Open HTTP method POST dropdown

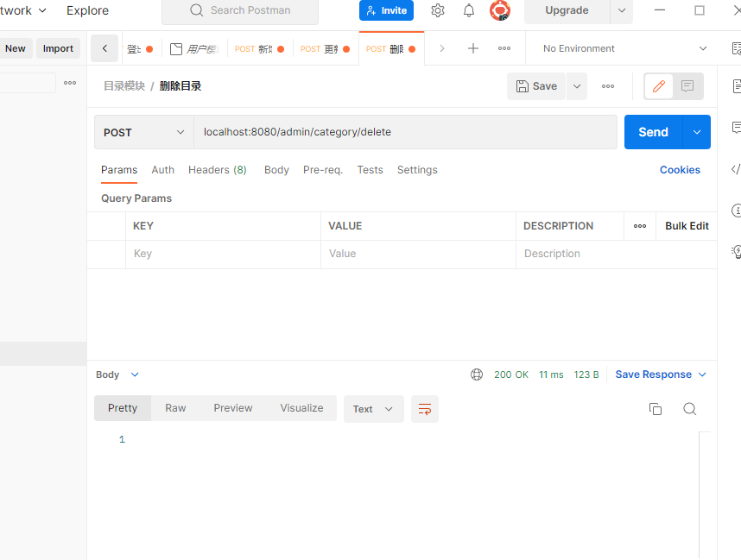(144, 132)
